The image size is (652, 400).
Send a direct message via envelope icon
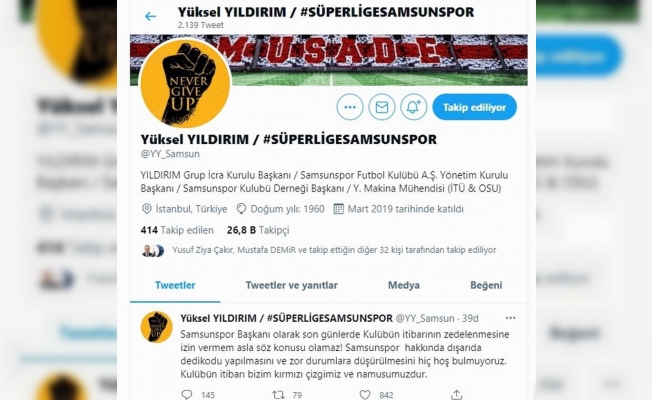pos(382,107)
